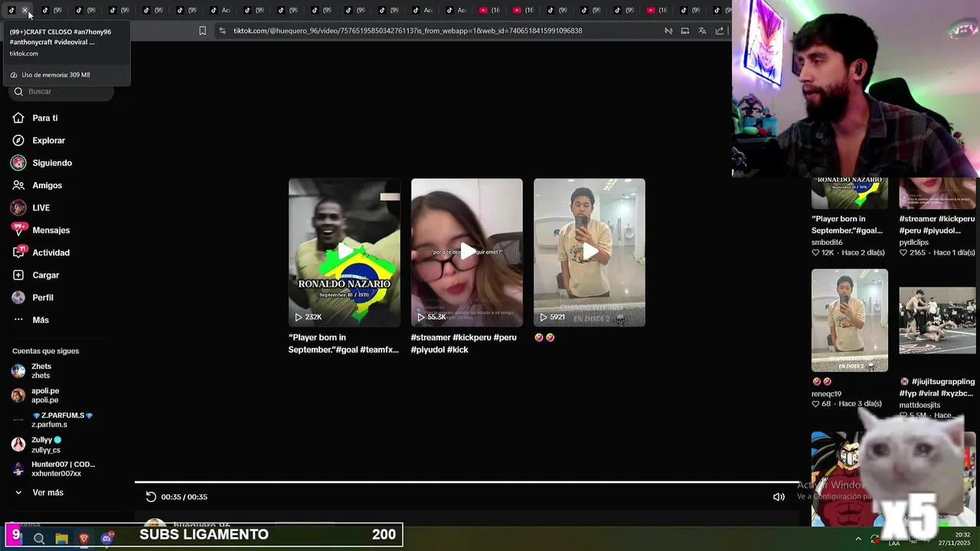Seek on the video progress bar
Screen dimensions: 980x551
click(x=467, y=482)
